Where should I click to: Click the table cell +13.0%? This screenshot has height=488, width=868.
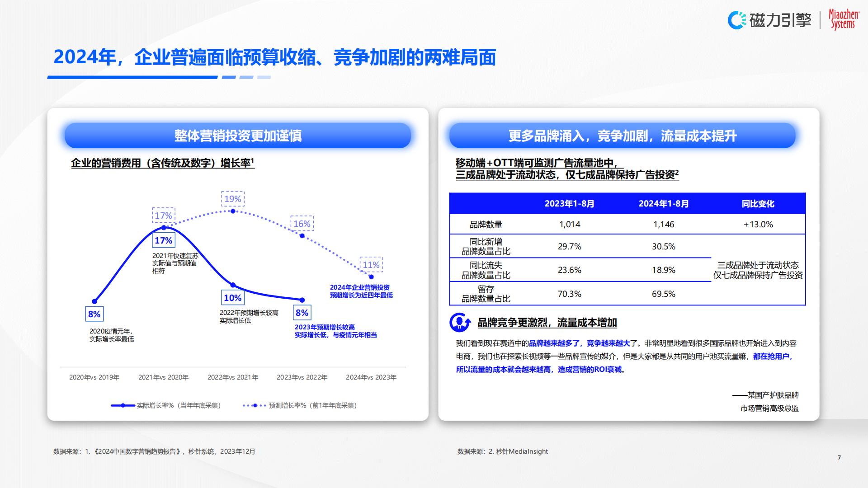click(x=758, y=225)
